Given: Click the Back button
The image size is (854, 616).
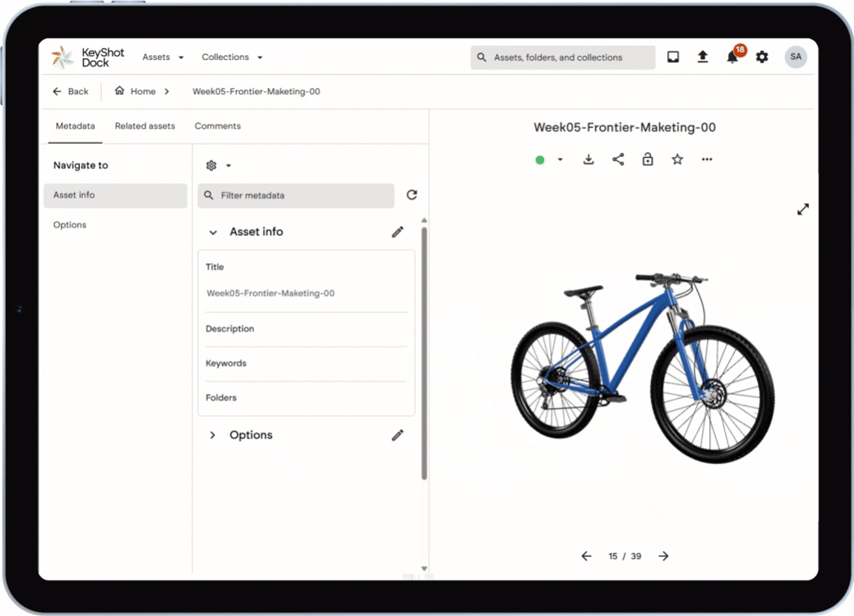Looking at the screenshot, I should pos(71,91).
